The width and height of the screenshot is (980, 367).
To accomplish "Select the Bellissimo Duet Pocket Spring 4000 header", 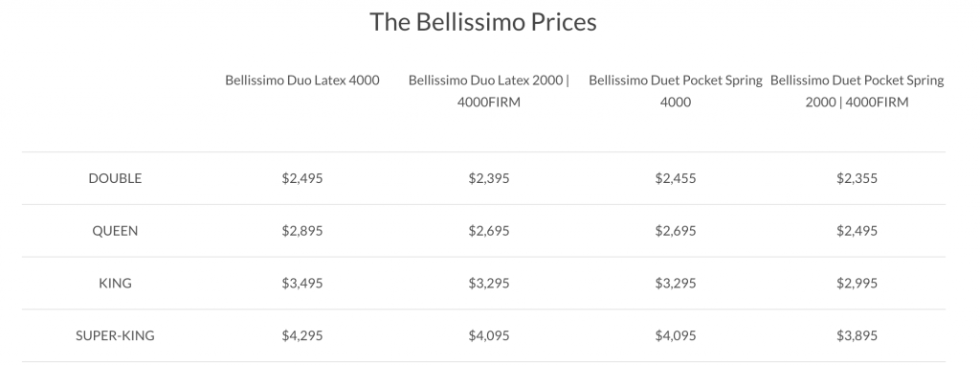I will (676, 91).
